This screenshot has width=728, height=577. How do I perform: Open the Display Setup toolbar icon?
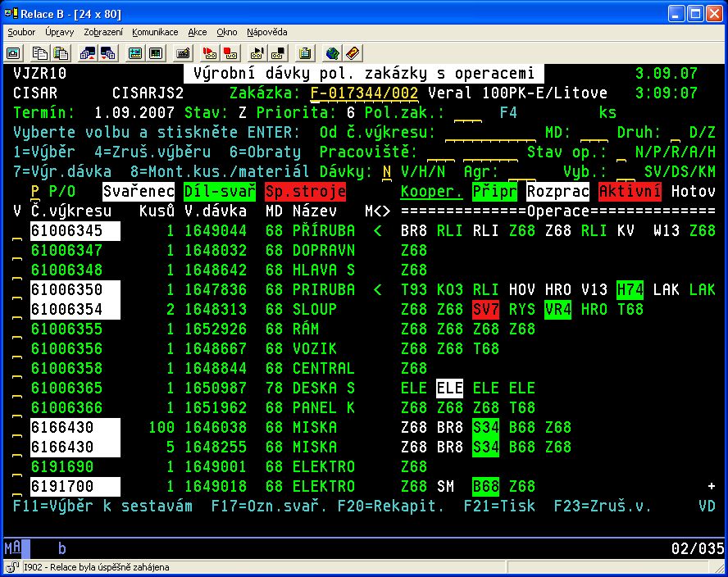pyautogui.click(x=135, y=53)
